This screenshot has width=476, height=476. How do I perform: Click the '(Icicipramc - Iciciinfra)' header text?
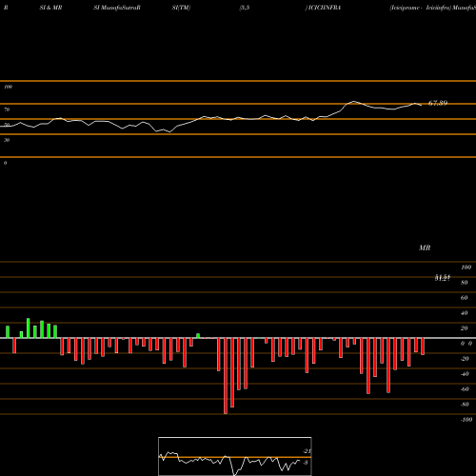coord(420,8)
